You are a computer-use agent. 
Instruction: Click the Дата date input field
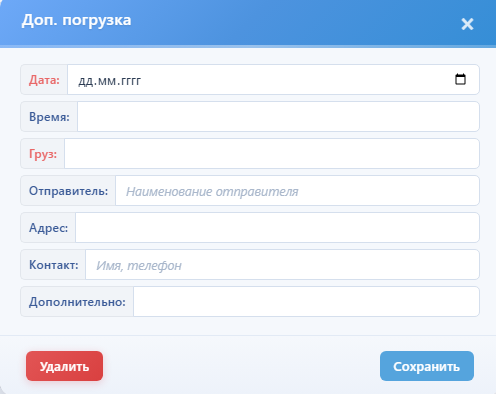(273, 80)
